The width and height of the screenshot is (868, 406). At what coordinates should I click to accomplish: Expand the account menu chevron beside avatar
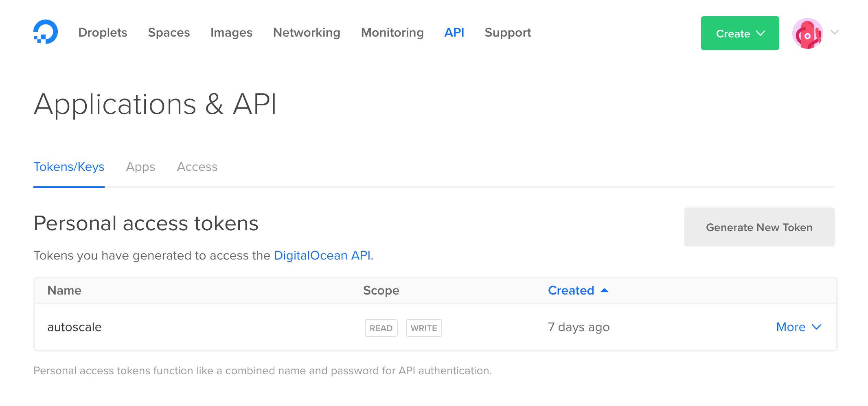pyautogui.click(x=835, y=33)
